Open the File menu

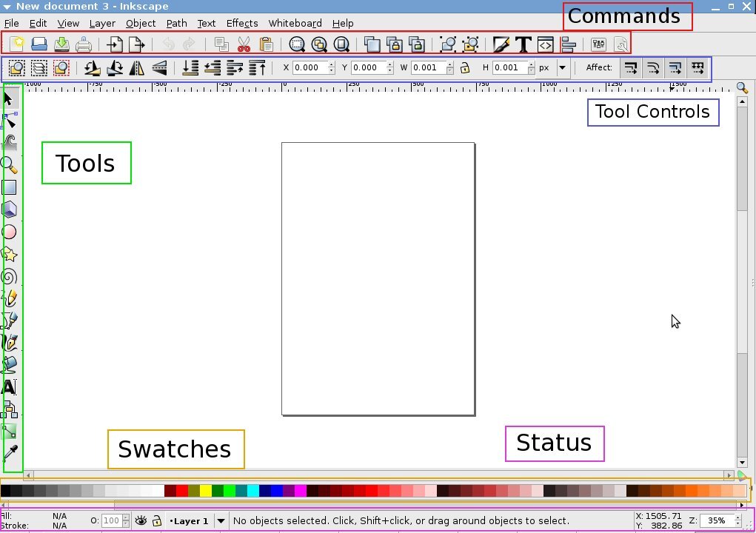click(x=12, y=23)
